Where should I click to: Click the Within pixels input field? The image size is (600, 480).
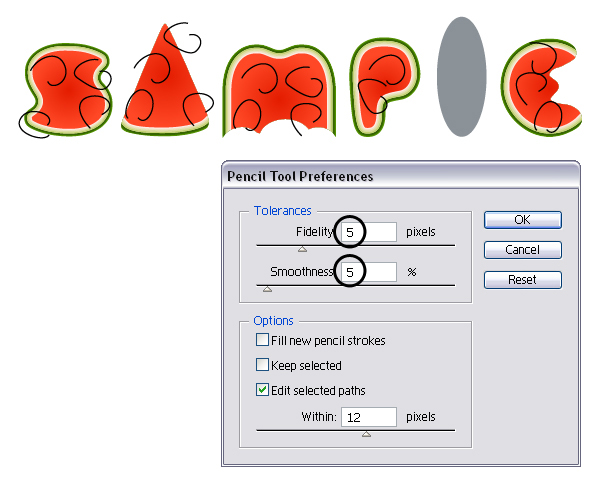tap(369, 417)
